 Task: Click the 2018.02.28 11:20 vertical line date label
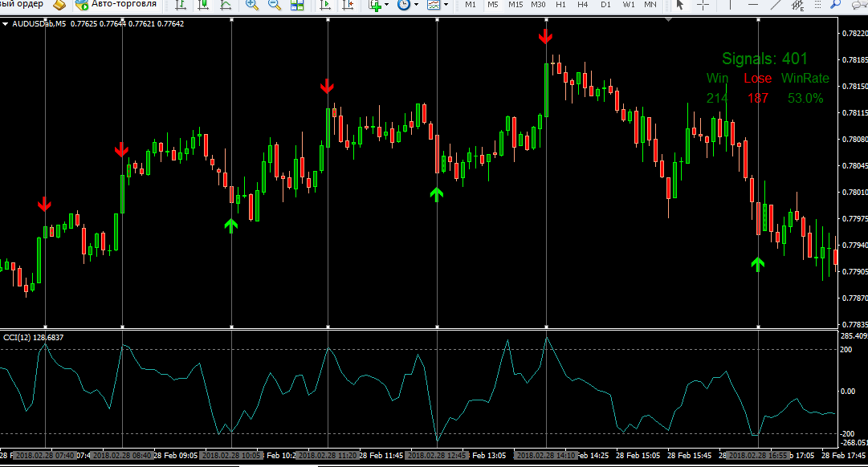328,456
